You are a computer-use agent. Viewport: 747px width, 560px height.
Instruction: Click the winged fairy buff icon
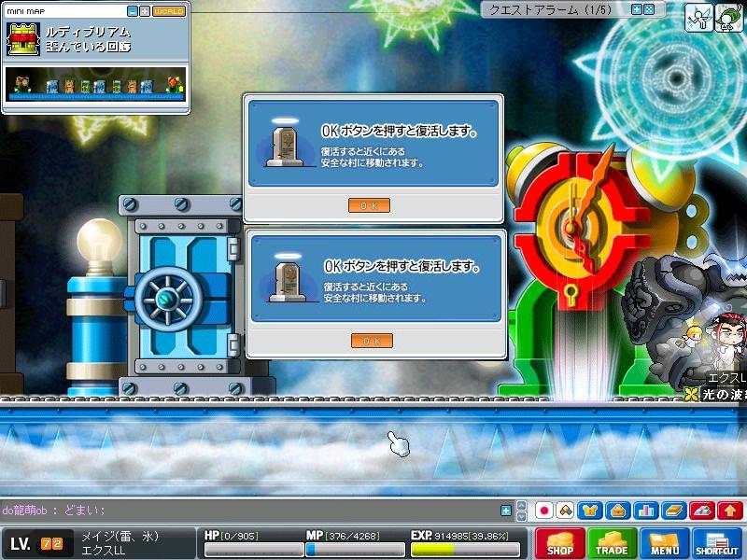[698, 18]
